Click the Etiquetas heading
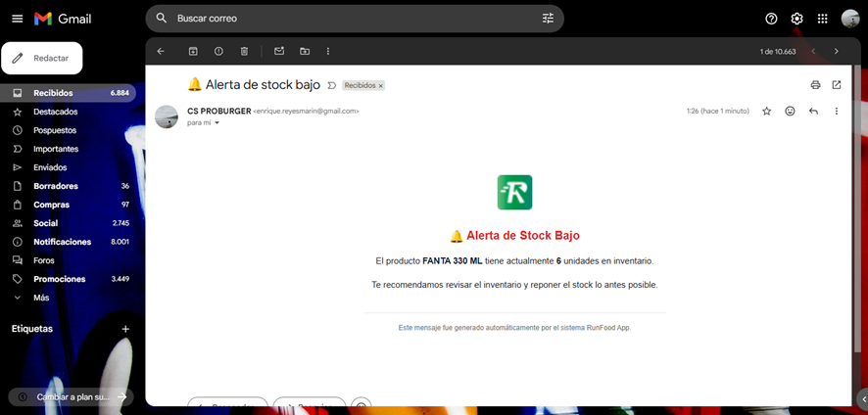This screenshot has width=868, height=415. click(32, 329)
